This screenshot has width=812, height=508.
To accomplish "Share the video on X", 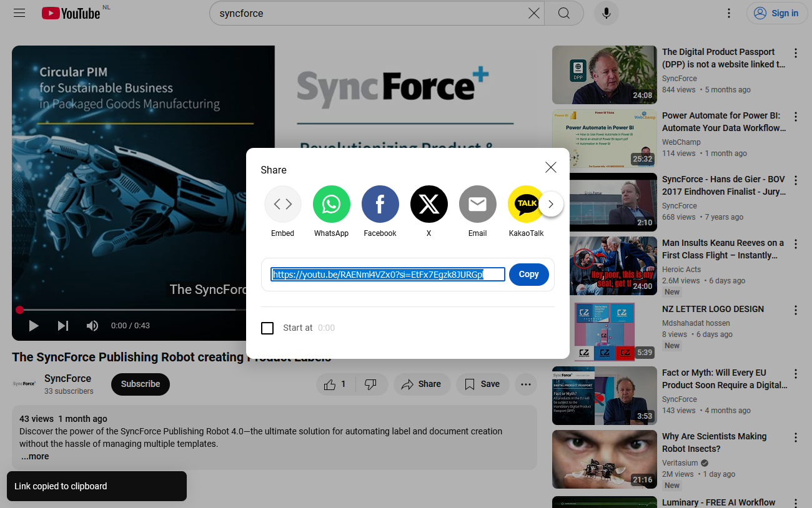I will (429, 212).
